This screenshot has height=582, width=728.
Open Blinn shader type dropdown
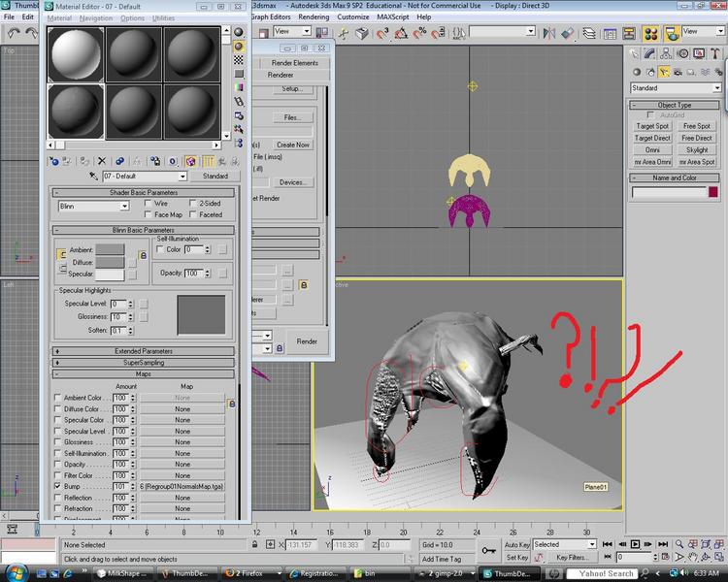[x=124, y=206]
